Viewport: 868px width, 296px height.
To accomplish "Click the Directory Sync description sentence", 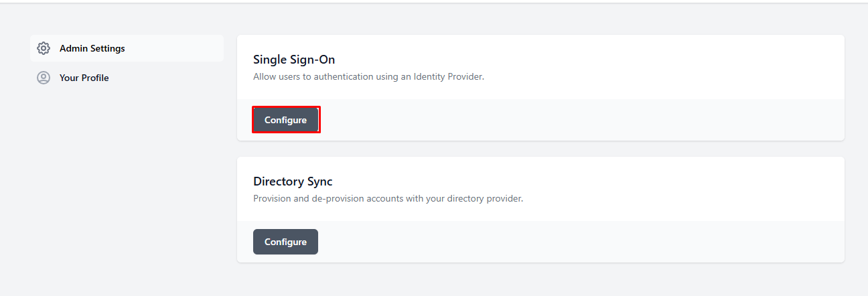I will pos(388,198).
